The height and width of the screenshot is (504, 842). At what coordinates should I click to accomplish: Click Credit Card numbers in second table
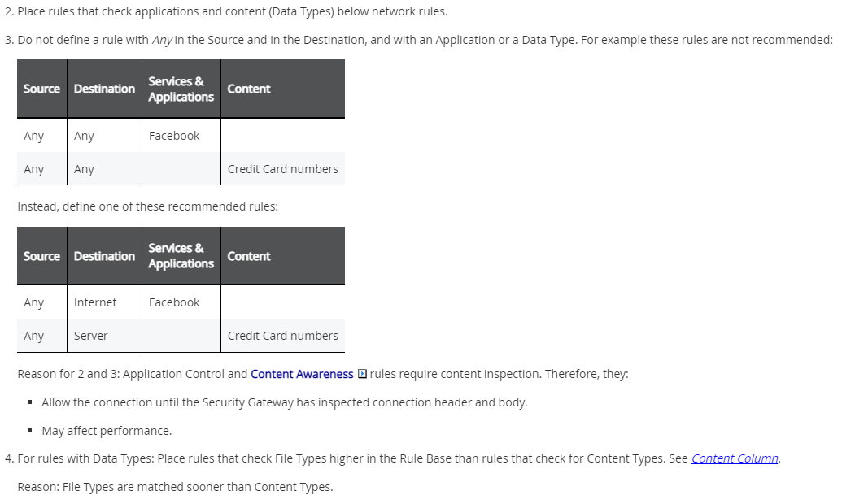282,336
